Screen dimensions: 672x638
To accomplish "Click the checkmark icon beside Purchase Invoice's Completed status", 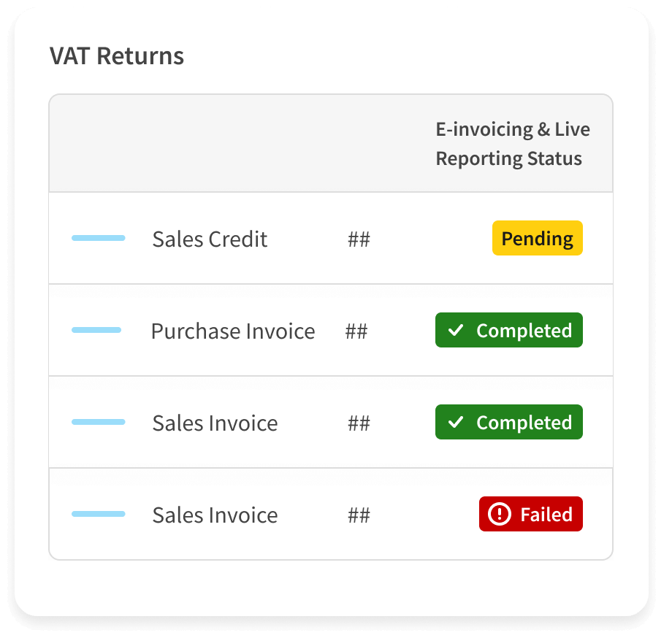I will click(456, 331).
